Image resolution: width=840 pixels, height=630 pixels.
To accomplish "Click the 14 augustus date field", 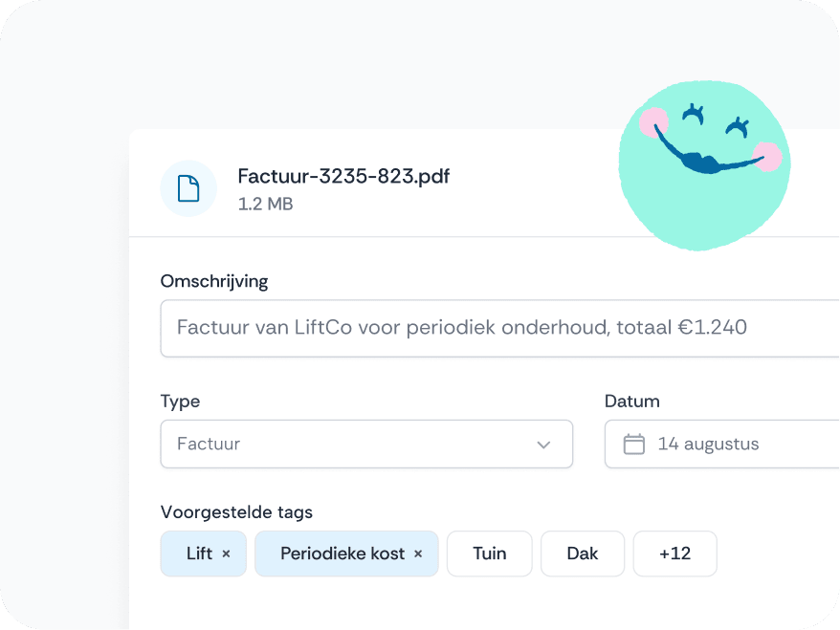I will tap(727, 444).
